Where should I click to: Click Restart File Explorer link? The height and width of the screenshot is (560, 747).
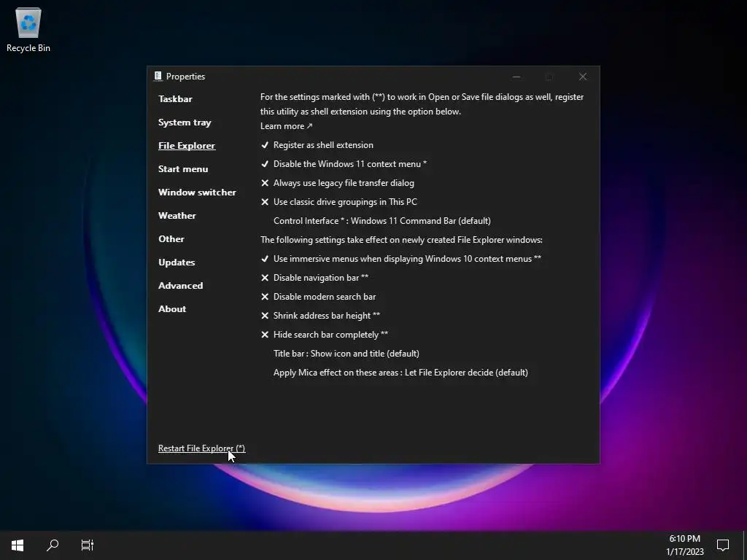(x=201, y=448)
